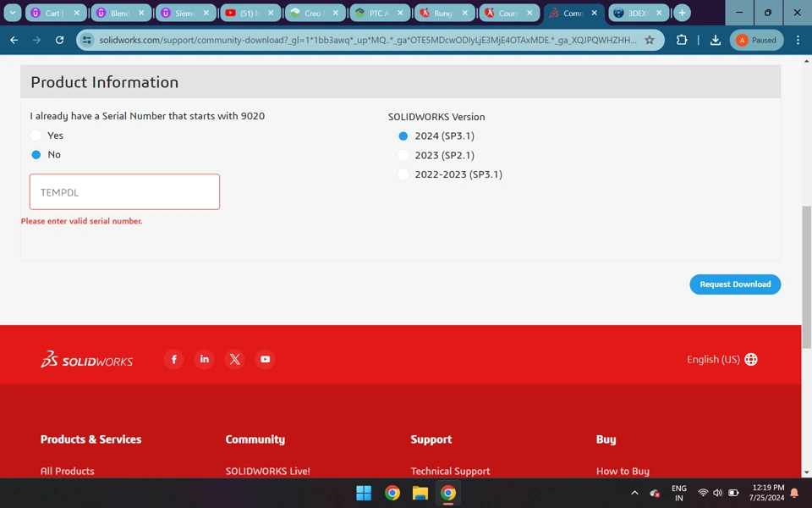Select No for existing serial number

pyautogui.click(x=36, y=154)
